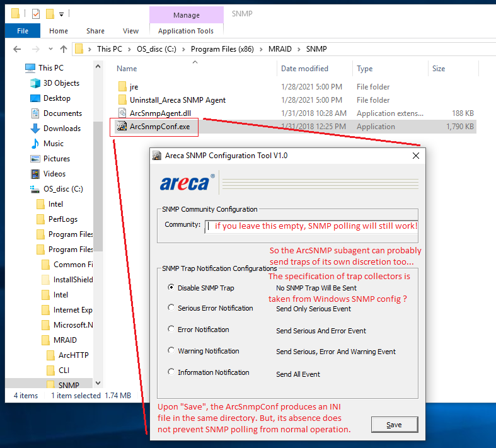Close the Areca SNMP Configuration Tool
496x448 pixels.
coord(416,156)
